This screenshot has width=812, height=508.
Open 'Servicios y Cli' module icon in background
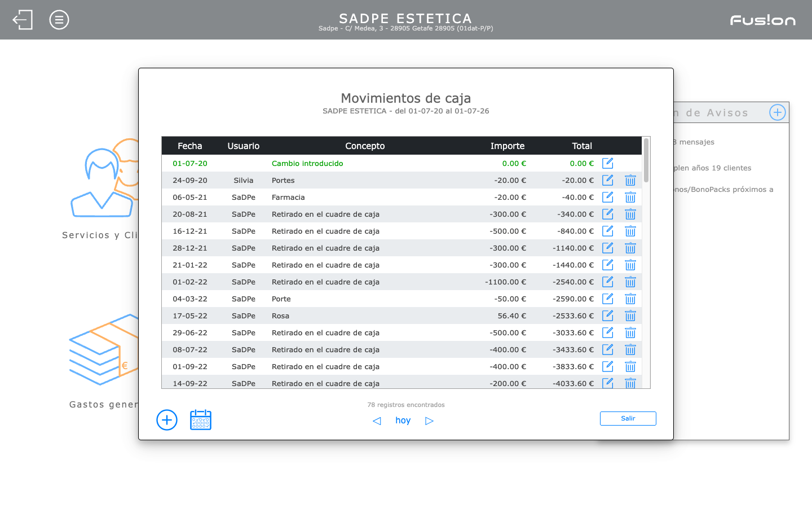pyautogui.click(x=104, y=178)
